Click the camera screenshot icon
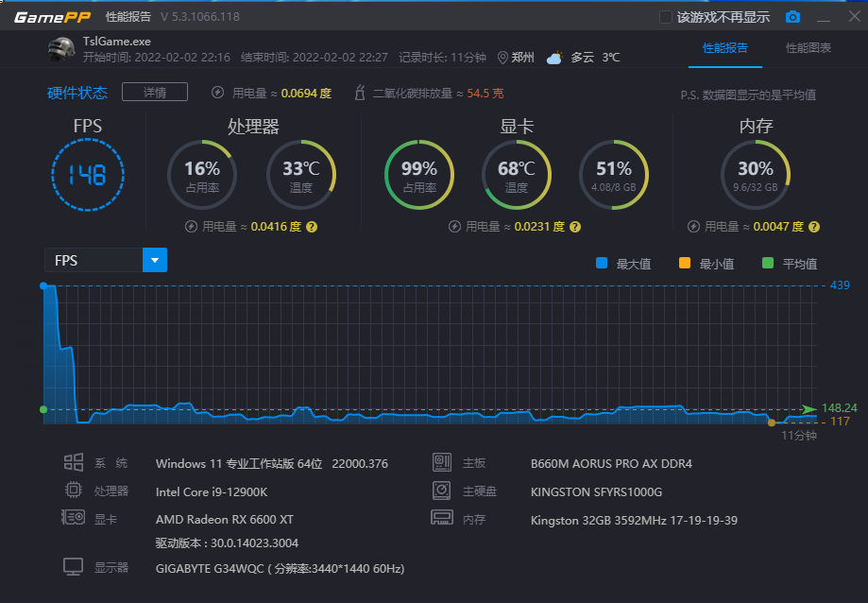The width and height of the screenshot is (868, 603). click(792, 17)
